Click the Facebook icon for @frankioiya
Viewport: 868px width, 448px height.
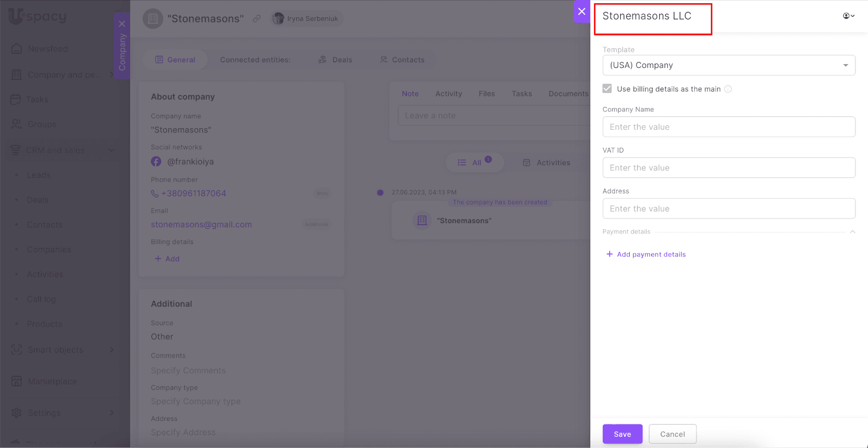[156, 162]
